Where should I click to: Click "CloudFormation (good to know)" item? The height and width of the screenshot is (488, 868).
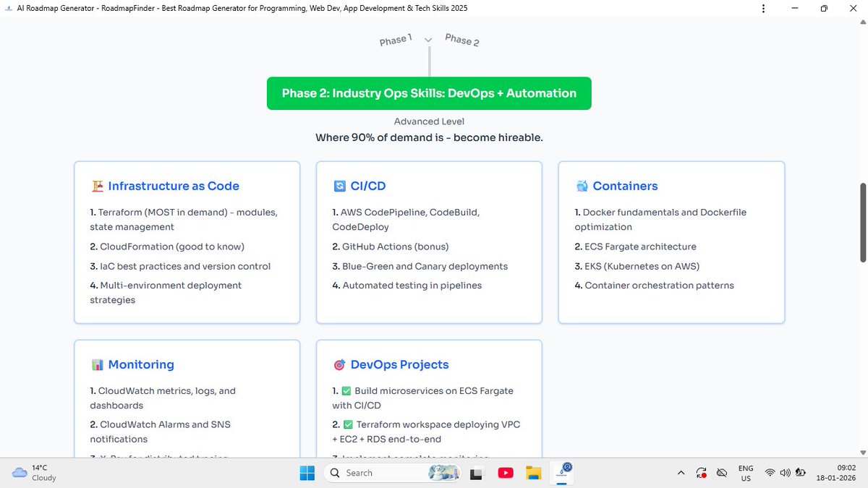pyautogui.click(x=167, y=247)
